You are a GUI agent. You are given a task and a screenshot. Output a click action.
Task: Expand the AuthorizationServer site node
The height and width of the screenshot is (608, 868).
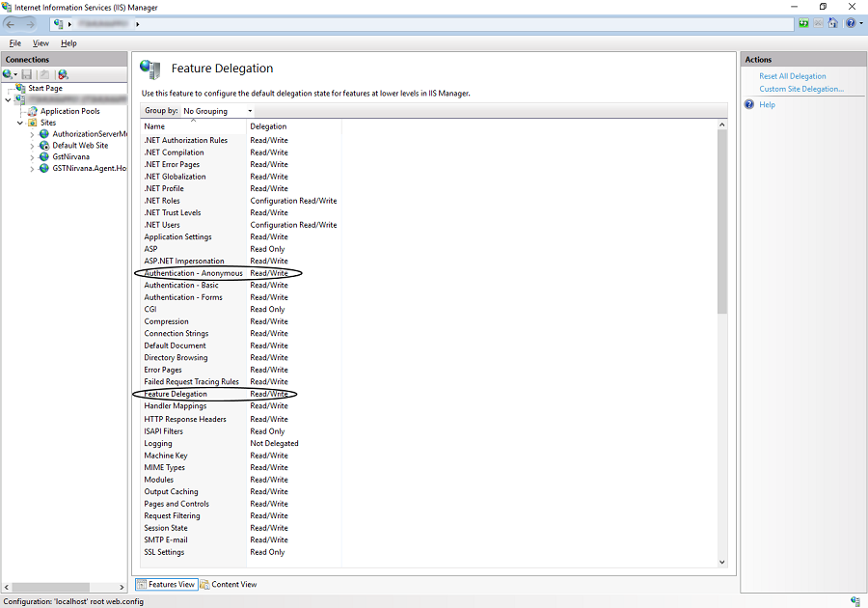pos(32,134)
